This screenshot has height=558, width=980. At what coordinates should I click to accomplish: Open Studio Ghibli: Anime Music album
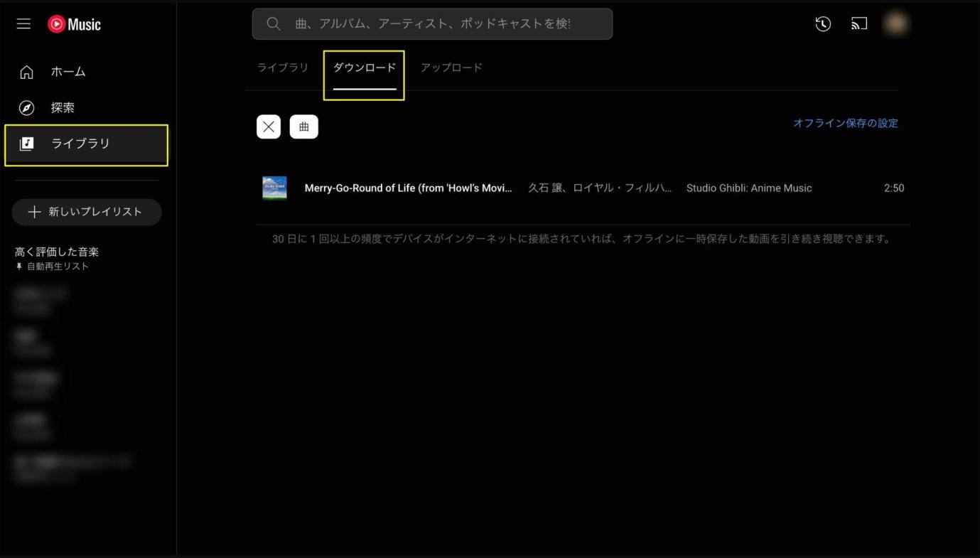point(749,188)
